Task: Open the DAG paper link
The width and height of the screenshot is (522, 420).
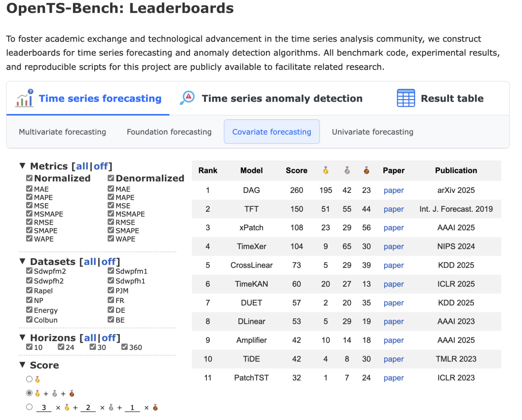Action: tap(393, 190)
